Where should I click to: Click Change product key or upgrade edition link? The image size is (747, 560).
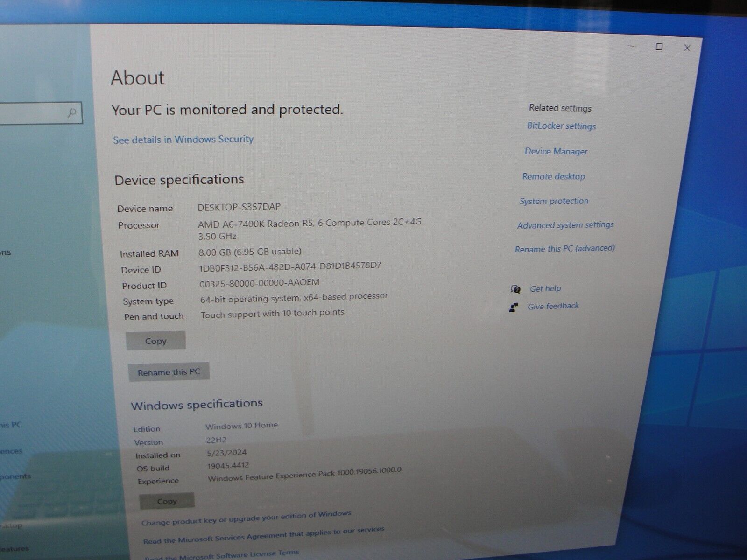point(247,518)
